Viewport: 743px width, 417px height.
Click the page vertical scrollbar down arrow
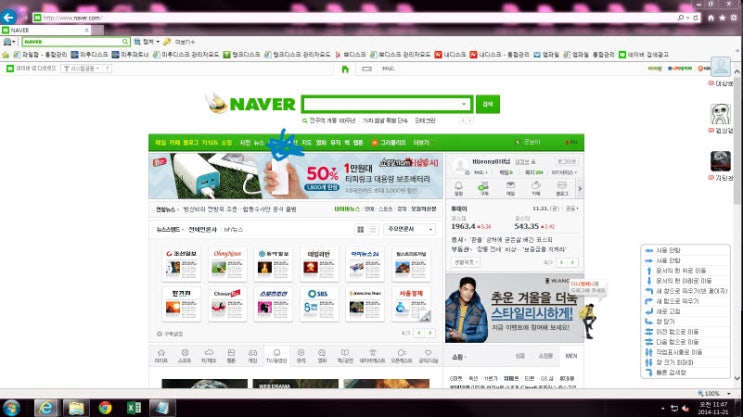pos(737,378)
